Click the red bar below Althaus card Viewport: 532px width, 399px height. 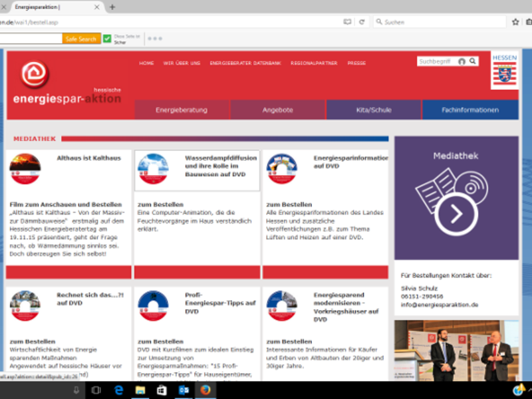(68, 272)
